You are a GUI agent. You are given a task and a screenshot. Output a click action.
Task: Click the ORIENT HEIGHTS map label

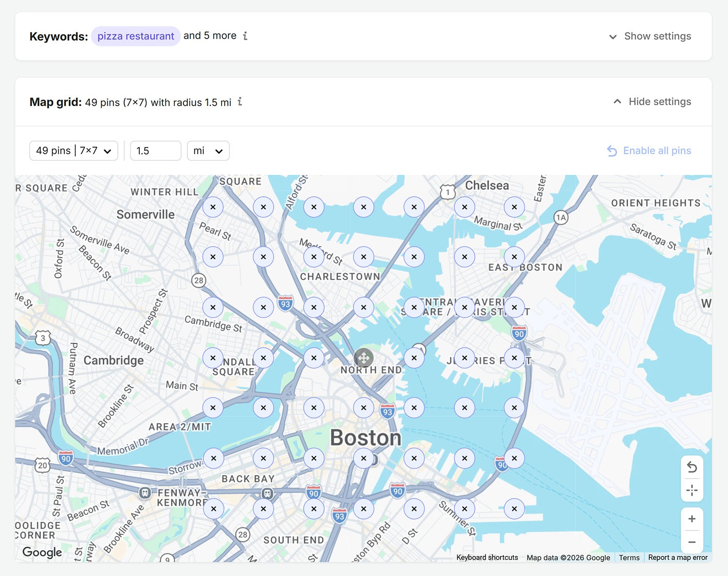(656, 203)
